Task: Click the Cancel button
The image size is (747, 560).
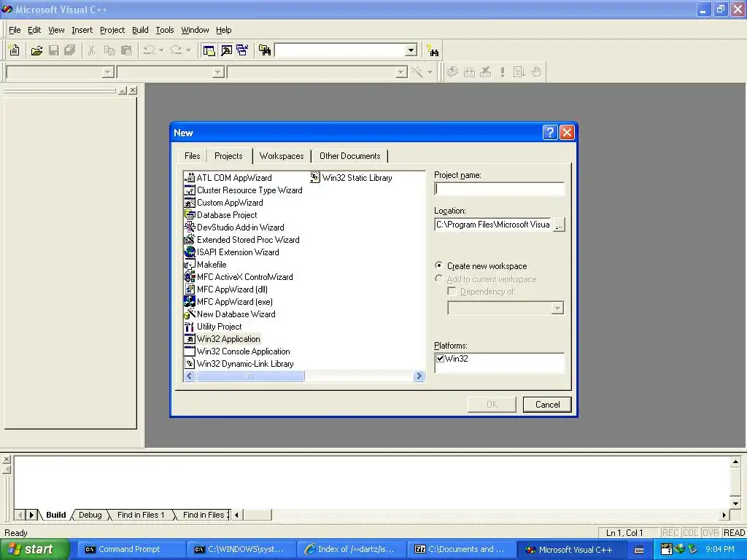Action: pyautogui.click(x=547, y=405)
